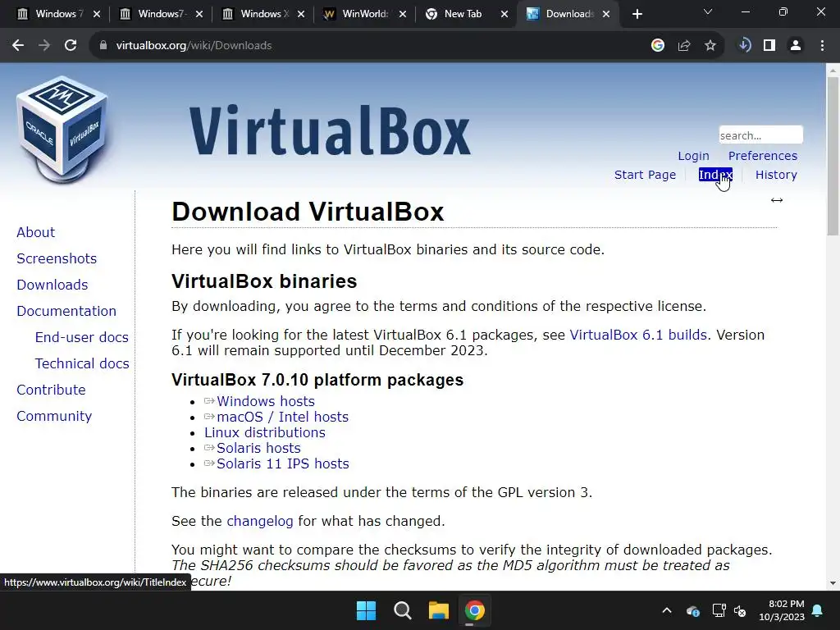Toggle the Chrome side panel icon
This screenshot has height=630, width=840.
pos(769,46)
